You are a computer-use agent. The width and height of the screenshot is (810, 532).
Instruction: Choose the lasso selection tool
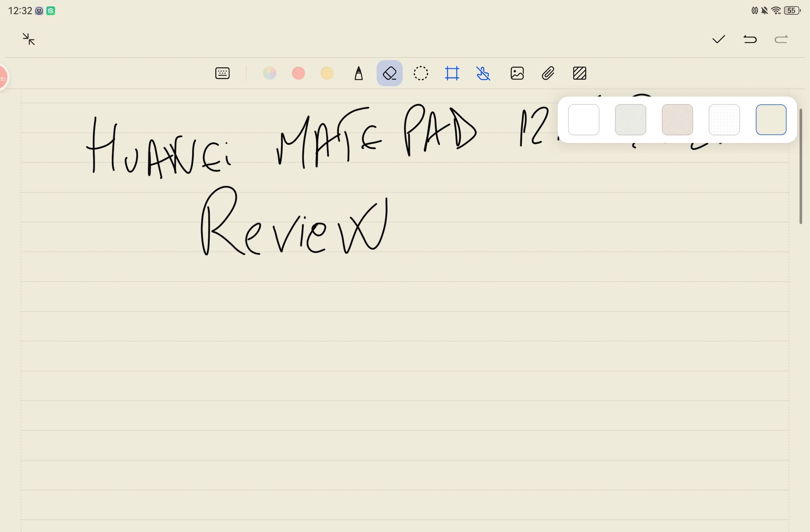click(421, 73)
